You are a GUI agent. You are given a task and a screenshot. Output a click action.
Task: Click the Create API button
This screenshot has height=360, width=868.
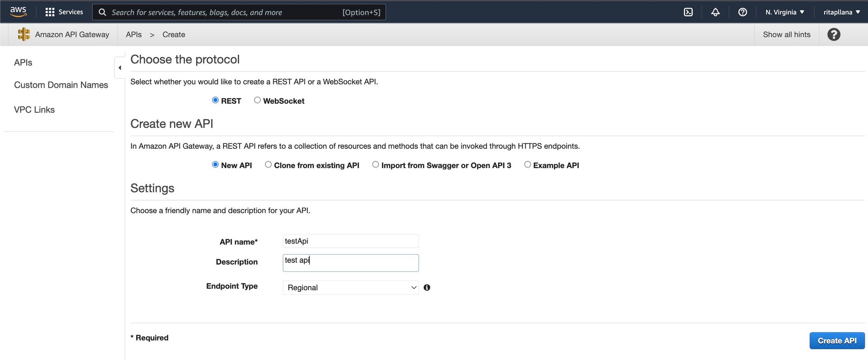(837, 341)
